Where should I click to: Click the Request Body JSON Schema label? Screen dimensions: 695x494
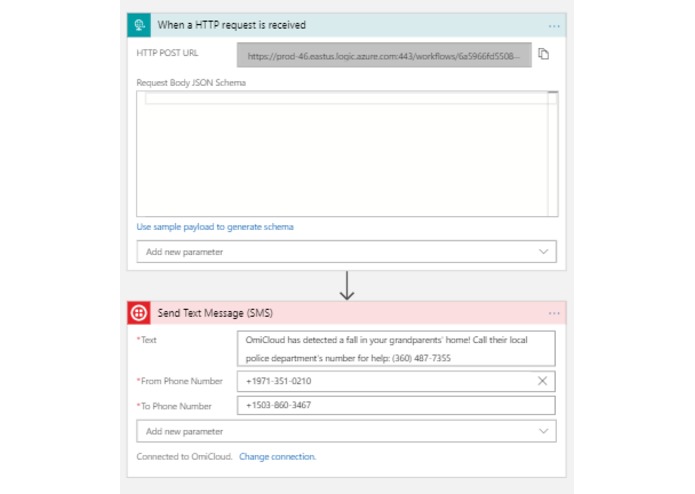191,83
